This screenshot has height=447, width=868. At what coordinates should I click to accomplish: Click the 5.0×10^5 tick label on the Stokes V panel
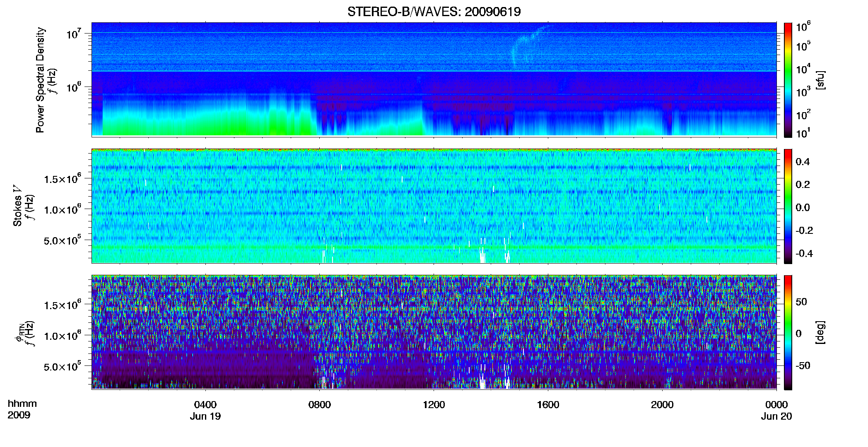coord(63,240)
